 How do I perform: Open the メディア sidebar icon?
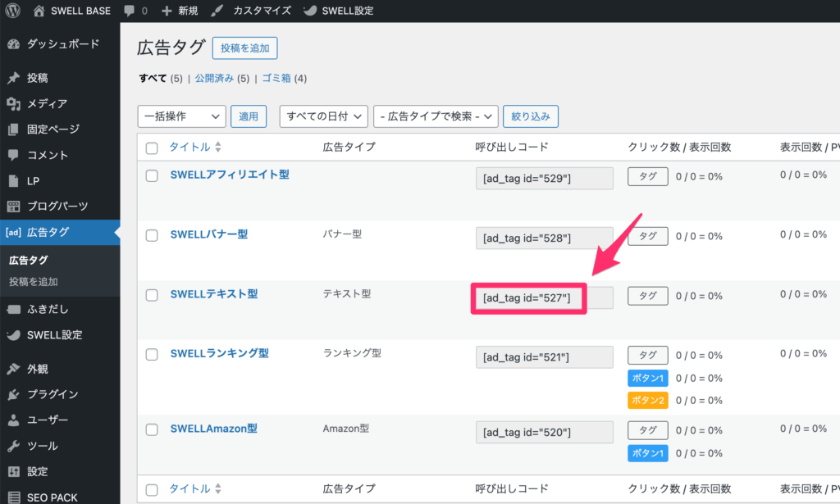[13, 103]
